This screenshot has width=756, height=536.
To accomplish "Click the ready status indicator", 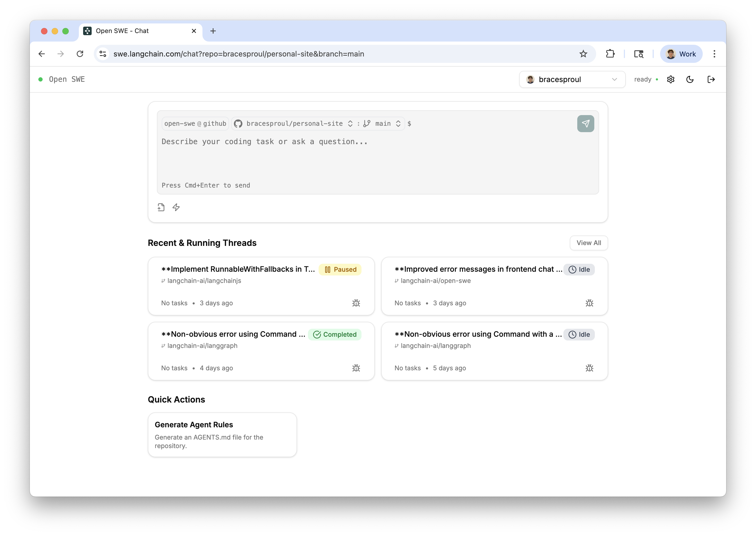I will coord(646,80).
